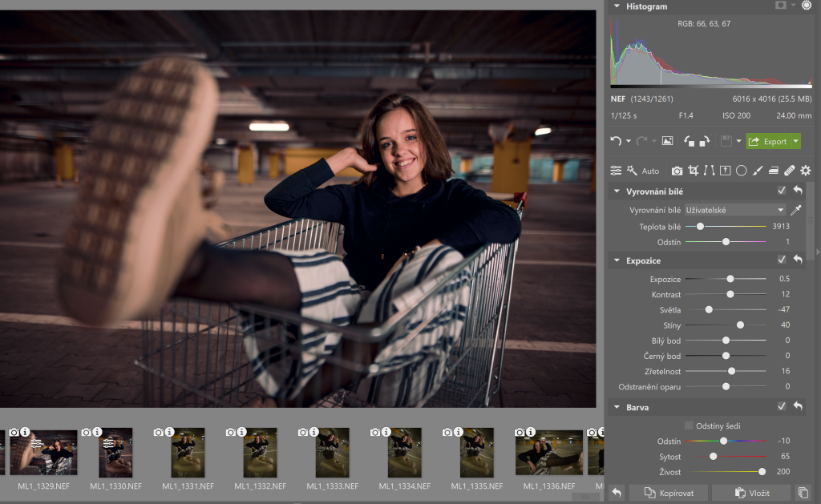Click the Živost slider handle

tap(762, 472)
